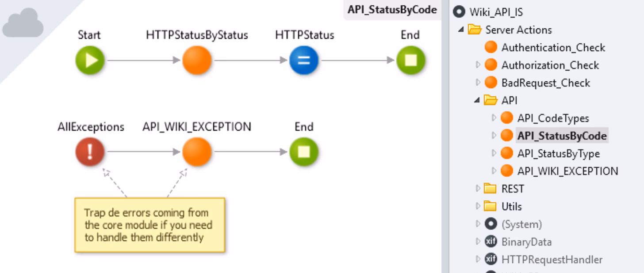
Task: Click the cloud icon in the corner
Action: (23, 26)
